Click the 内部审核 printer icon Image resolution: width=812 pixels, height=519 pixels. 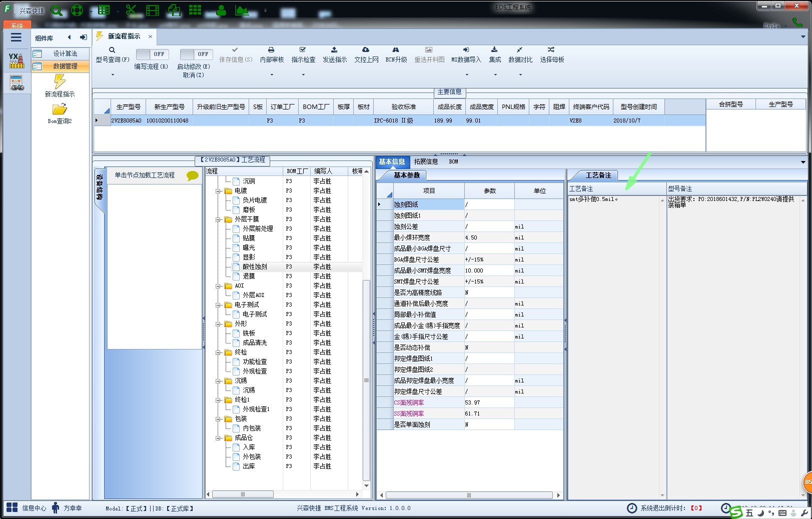(271, 49)
